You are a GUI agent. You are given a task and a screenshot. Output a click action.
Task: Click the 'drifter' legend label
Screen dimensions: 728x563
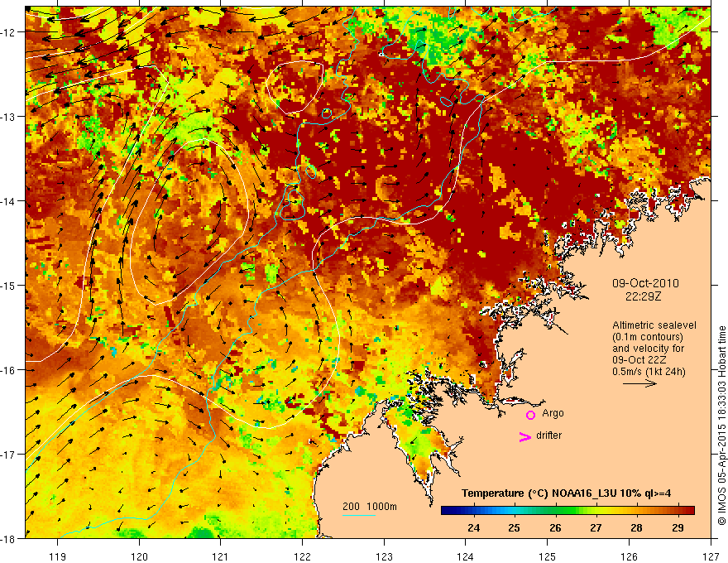click(x=548, y=435)
